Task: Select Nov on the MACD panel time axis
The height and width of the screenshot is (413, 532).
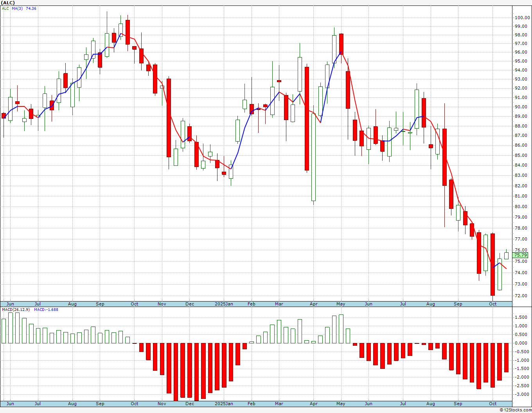Action: coord(162,404)
